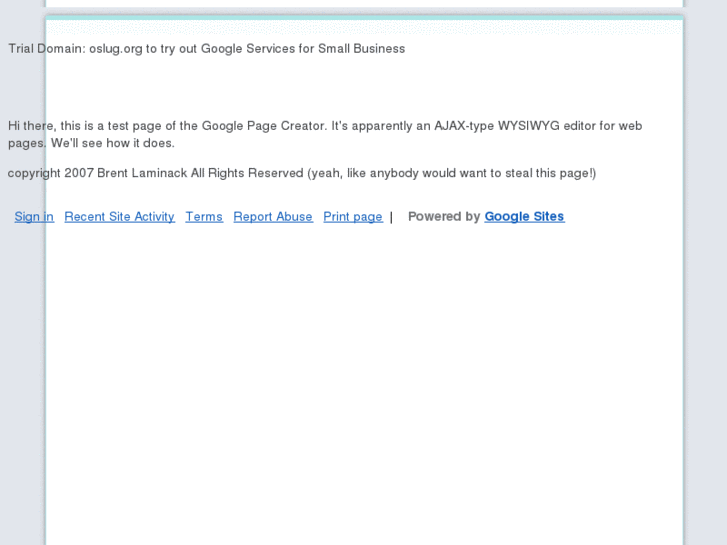The width and height of the screenshot is (727, 545).
Task: Click the words "Hi there" in the paragraph
Action: (x=30, y=126)
